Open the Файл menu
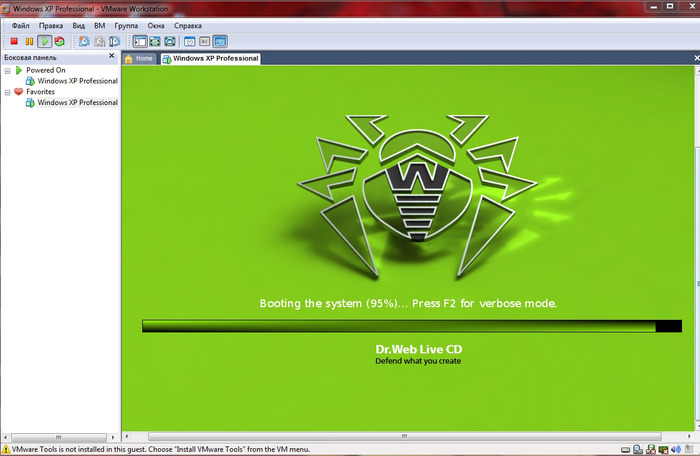700x456 pixels. 21,26
